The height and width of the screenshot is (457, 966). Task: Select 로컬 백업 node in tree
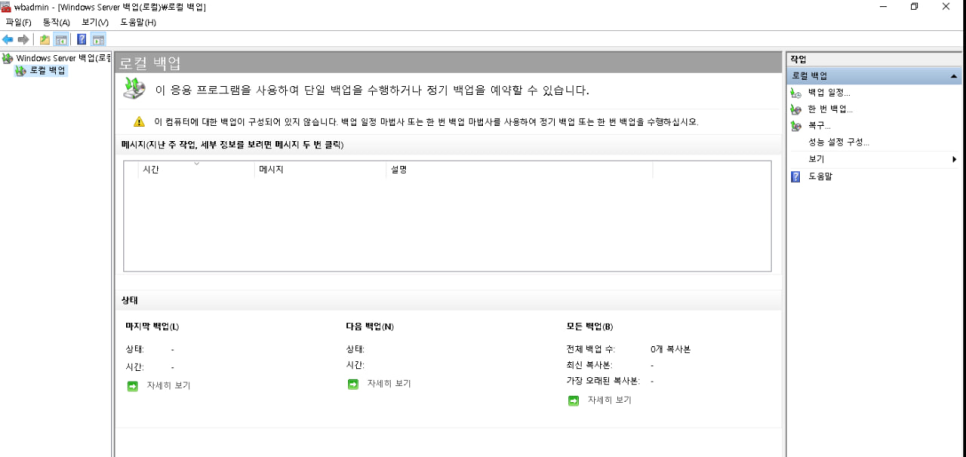click(x=47, y=71)
